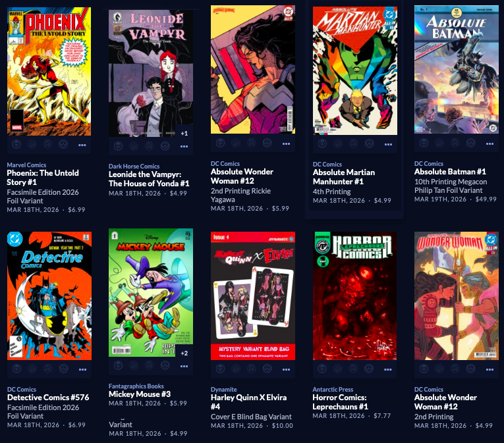Expand the +1 variants on Leonide the Vampyr

pyautogui.click(x=184, y=133)
